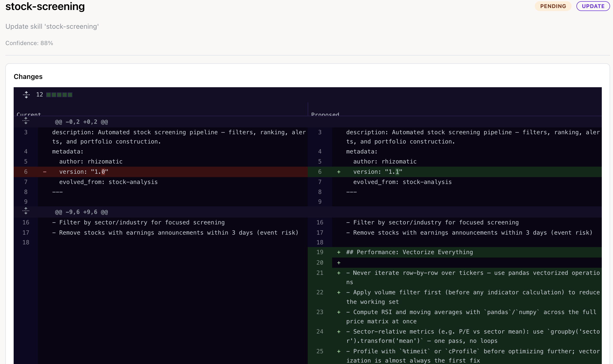This screenshot has width=613, height=364.
Task: Click the "Update skill 'stock-screening'" subtitle
Action: click(52, 27)
